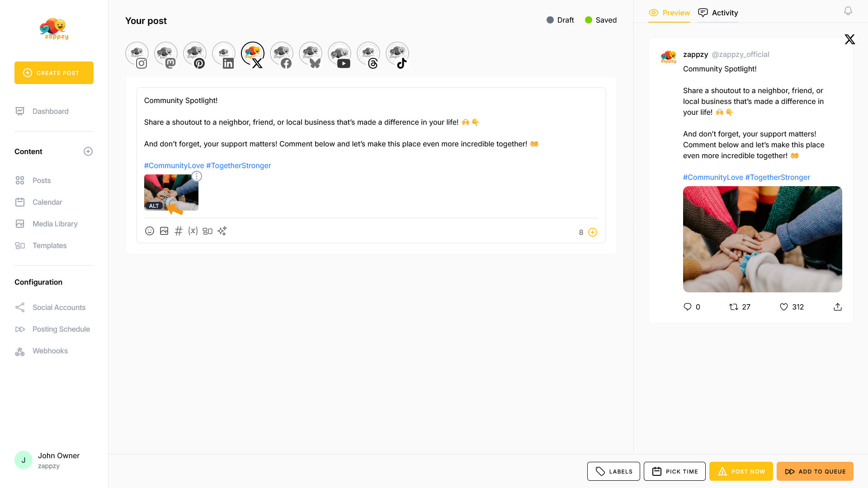Open the notifications bell
Screen dimensions: 868x488
tap(848, 11)
